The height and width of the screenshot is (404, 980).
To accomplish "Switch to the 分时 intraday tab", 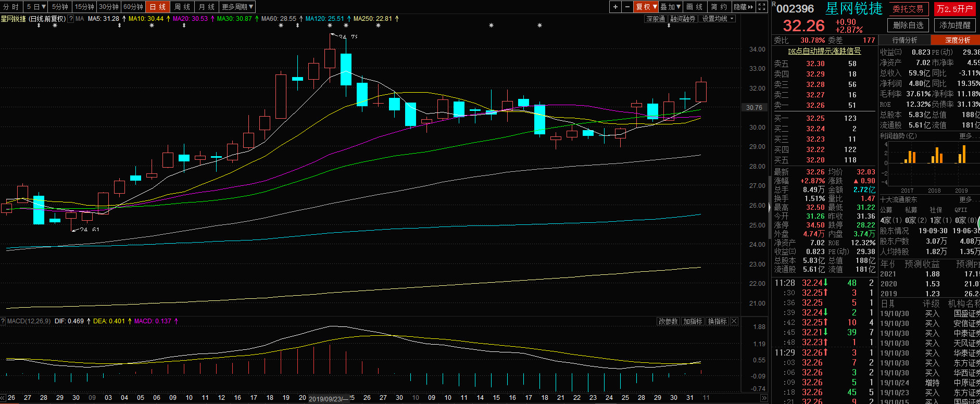I will click(11, 7).
